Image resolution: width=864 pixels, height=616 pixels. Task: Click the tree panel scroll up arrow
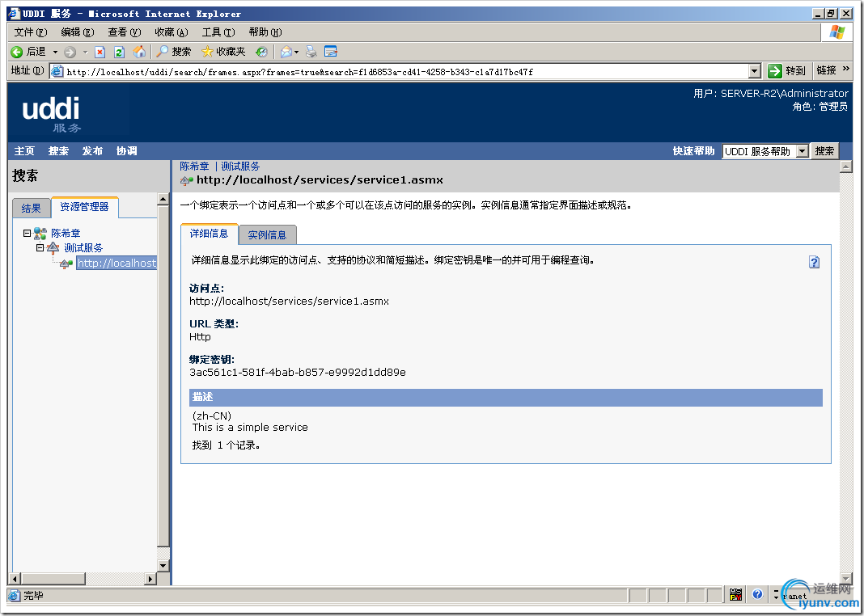[163, 200]
